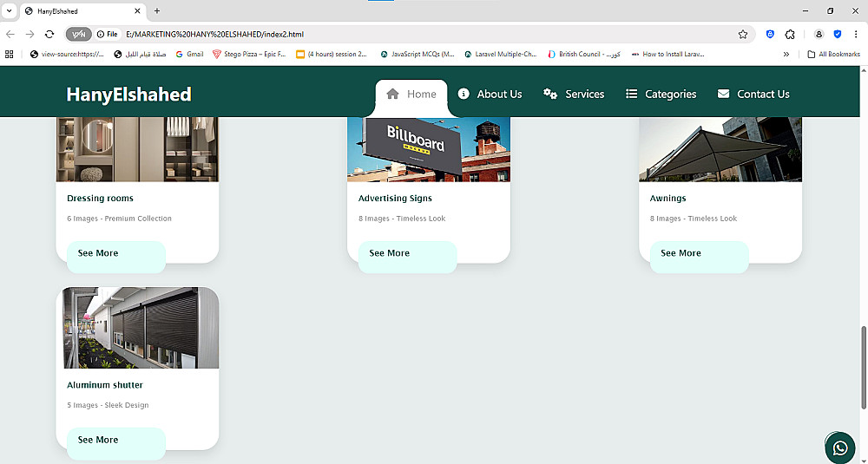Click the Billboard advertising image
Image resolution: width=868 pixels, height=464 pixels.
click(429, 149)
